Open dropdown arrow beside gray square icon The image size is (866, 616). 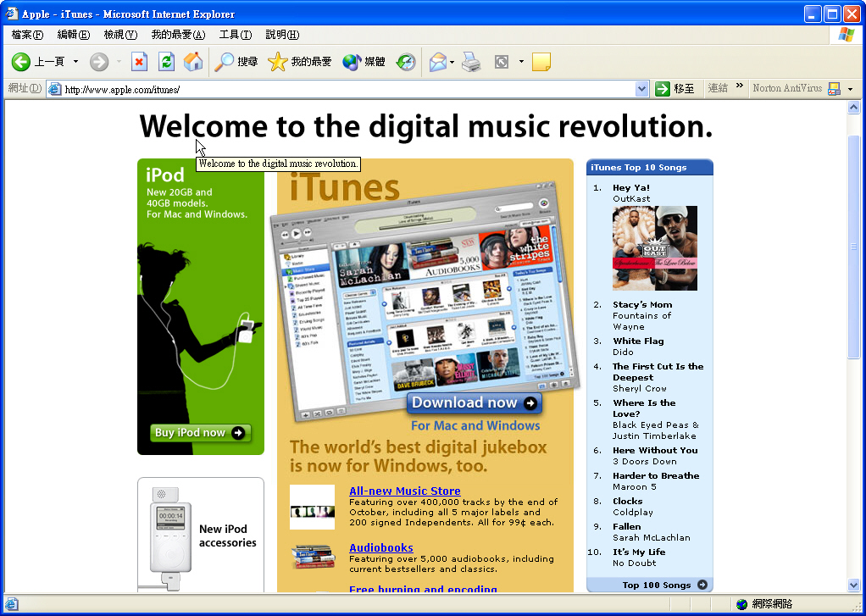tap(521, 61)
